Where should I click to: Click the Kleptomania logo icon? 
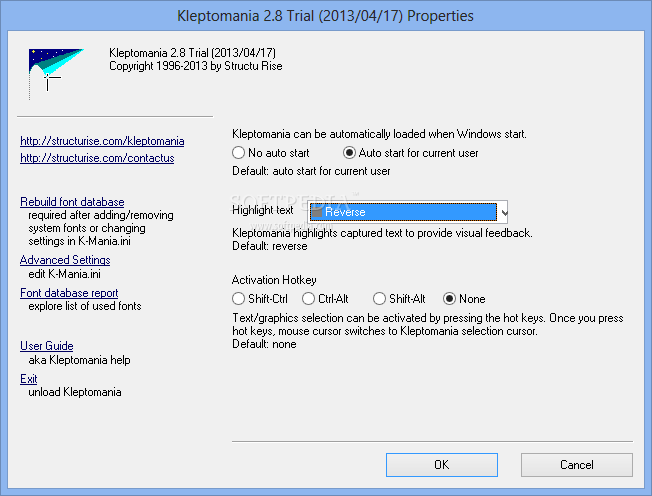pos(56,73)
